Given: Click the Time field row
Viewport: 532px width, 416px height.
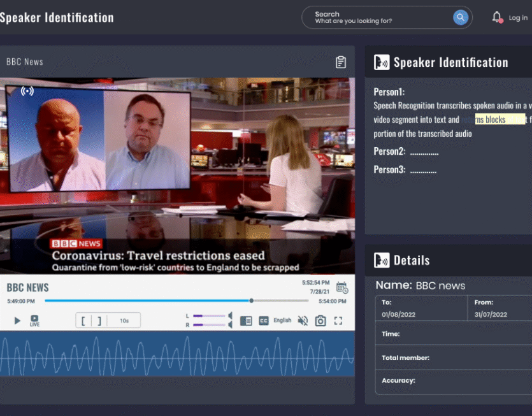Looking at the screenshot, I should 454,333.
